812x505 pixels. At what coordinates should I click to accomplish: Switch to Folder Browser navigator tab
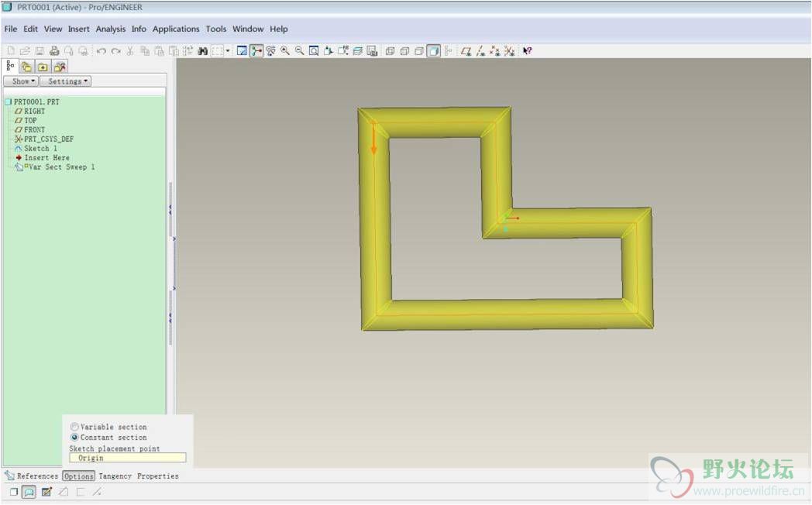pos(26,67)
